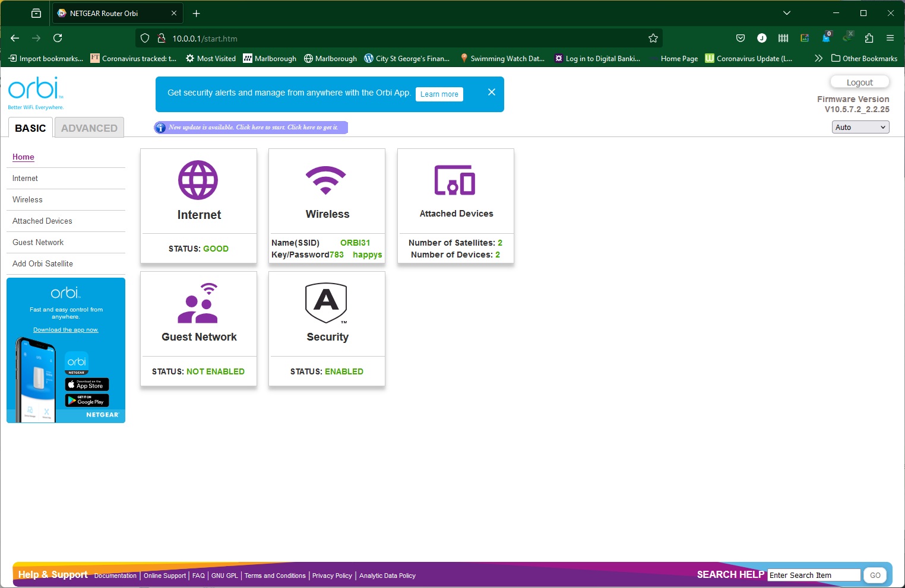Bookmark this page with the star icon
The width and height of the screenshot is (905, 588).
coord(653,38)
